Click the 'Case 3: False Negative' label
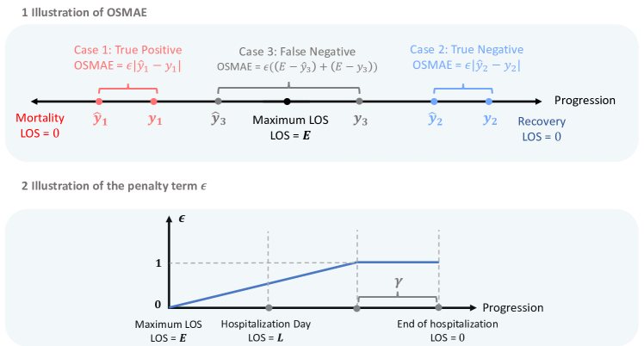The width and height of the screenshot is (644, 346). click(x=288, y=52)
